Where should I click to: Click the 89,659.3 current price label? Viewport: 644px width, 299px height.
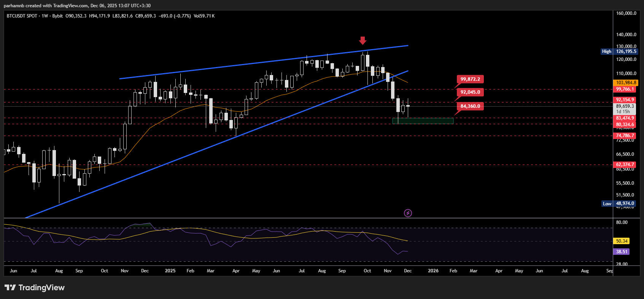tap(625, 106)
